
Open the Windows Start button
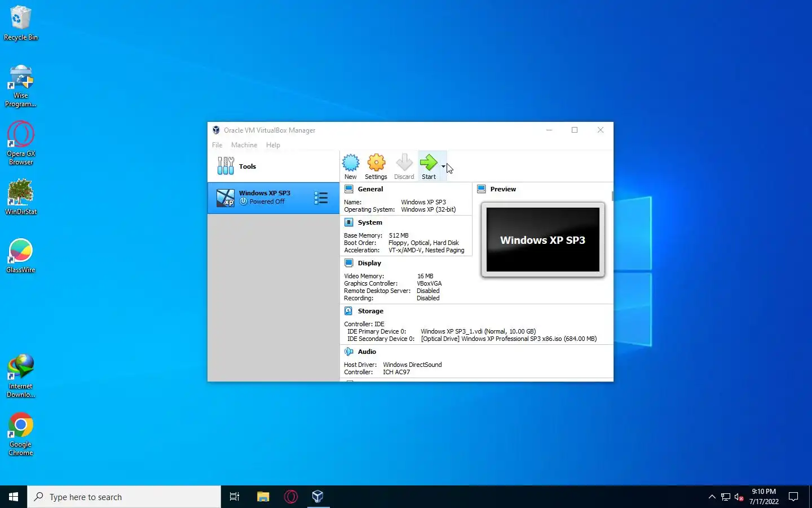(x=14, y=497)
